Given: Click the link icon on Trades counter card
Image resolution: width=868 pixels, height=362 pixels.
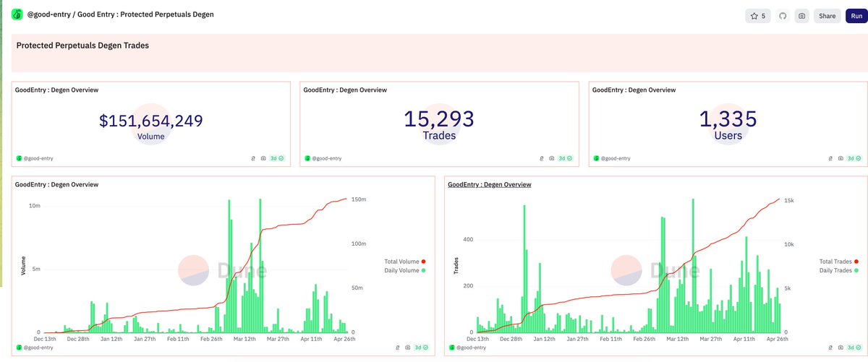Looking at the screenshot, I should pos(542,158).
